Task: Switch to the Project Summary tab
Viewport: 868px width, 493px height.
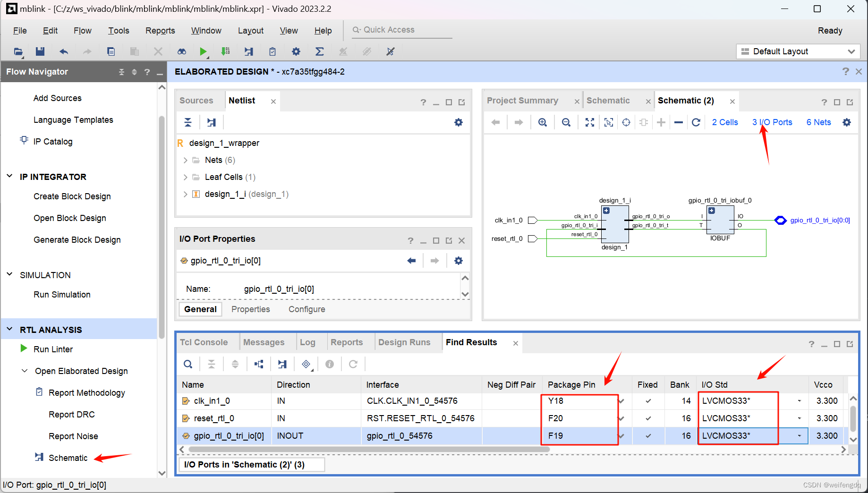Action: (522, 101)
